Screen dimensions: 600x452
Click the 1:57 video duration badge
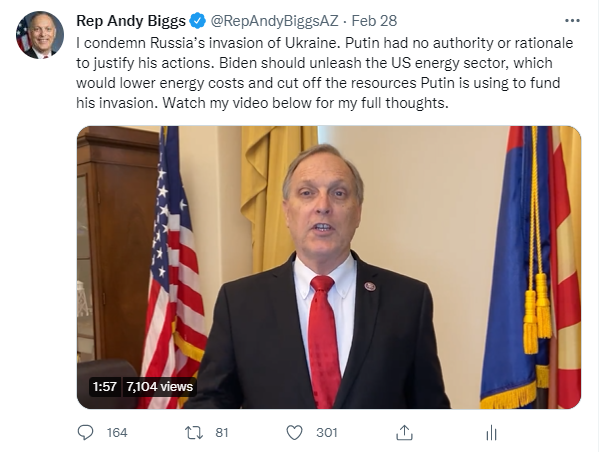(x=104, y=387)
